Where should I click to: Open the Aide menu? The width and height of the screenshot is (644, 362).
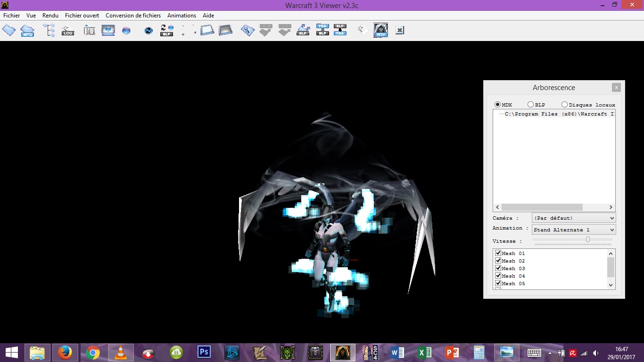(208, 16)
